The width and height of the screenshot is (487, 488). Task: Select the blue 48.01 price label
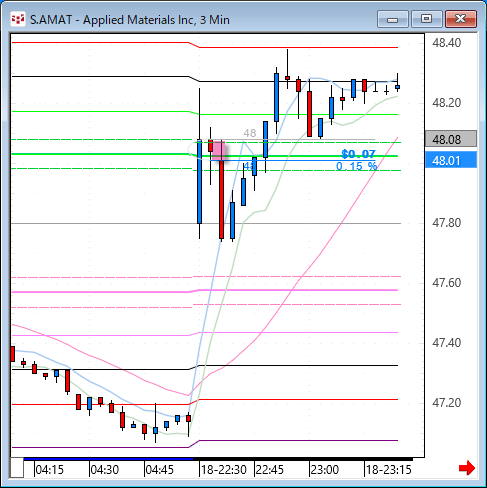point(451,161)
